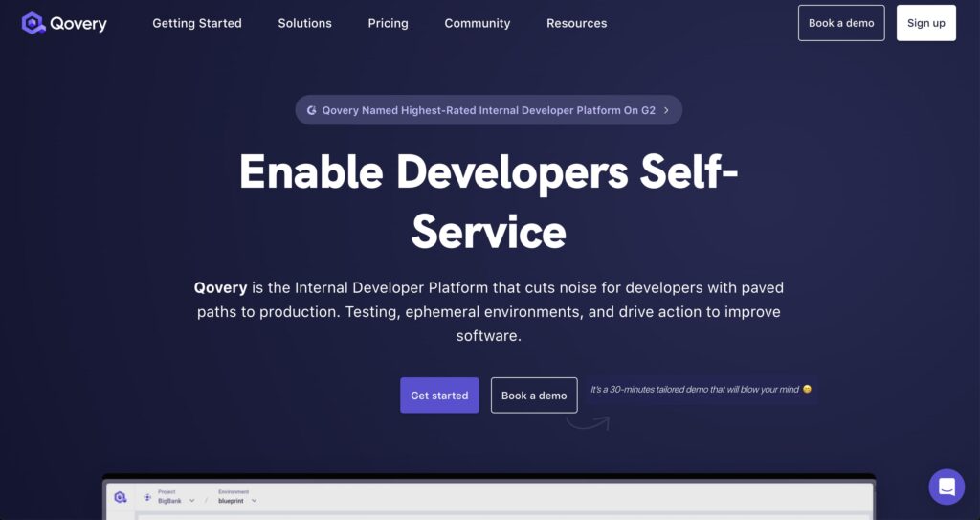Click the header Book a demo button
The image size is (980, 520).
click(841, 23)
